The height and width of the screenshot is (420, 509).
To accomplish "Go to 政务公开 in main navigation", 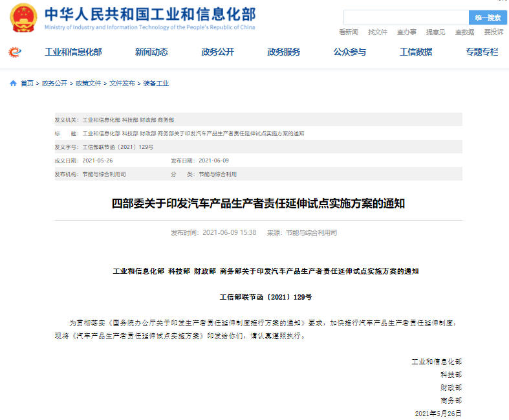I will point(217,52).
